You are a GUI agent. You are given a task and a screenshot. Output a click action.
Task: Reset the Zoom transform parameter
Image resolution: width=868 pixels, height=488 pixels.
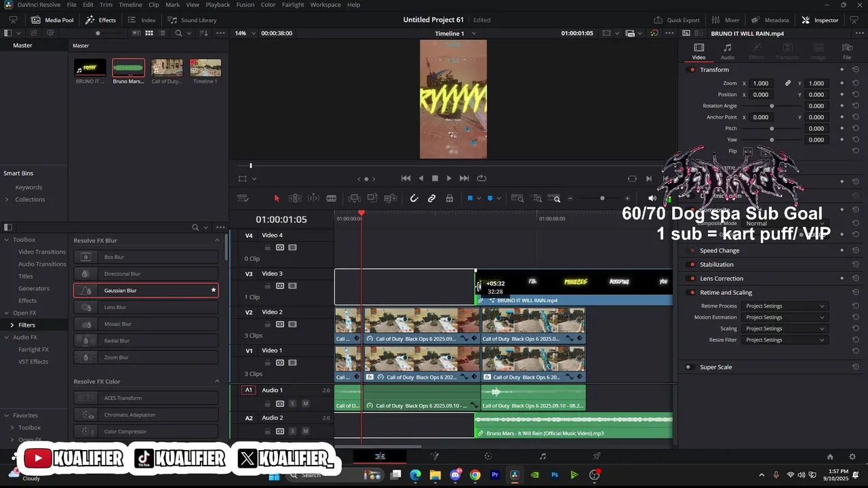[856, 83]
